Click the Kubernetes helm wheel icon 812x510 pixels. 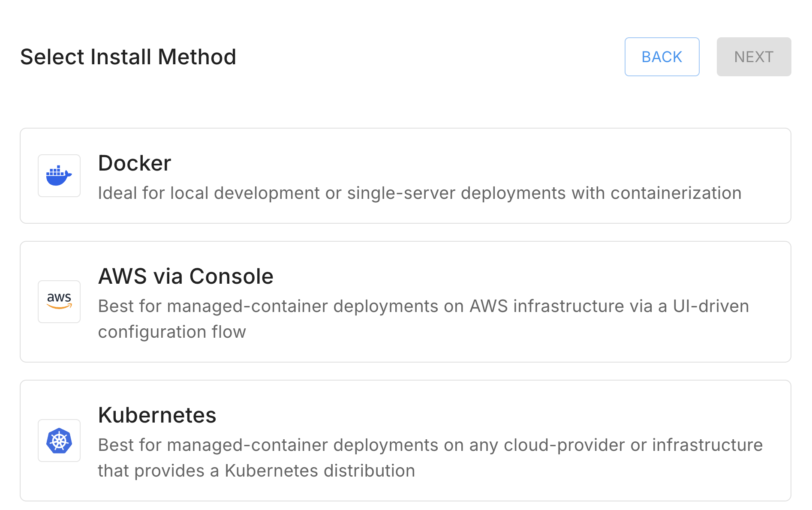[59, 441]
